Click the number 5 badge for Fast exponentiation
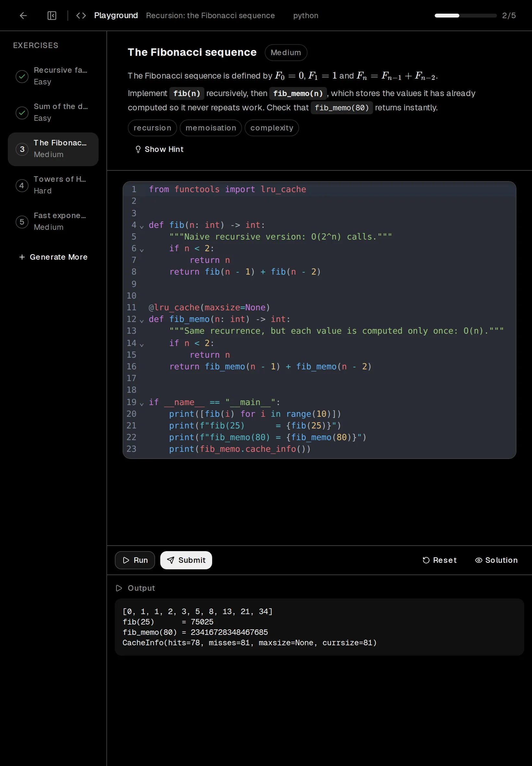The height and width of the screenshot is (766, 532). pos(22,222)
